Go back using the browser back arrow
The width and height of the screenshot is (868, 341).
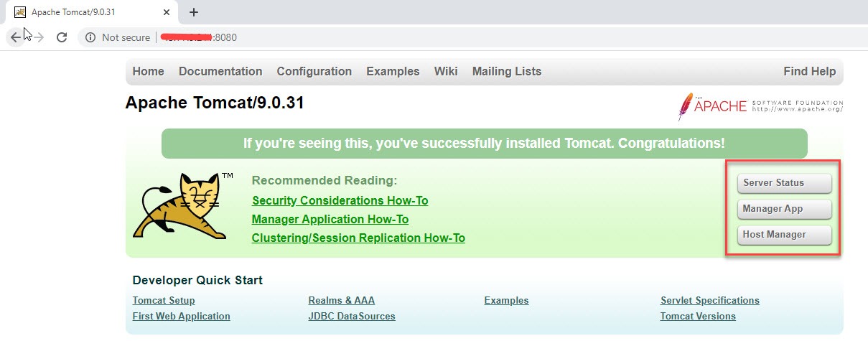tap(16, 37)
